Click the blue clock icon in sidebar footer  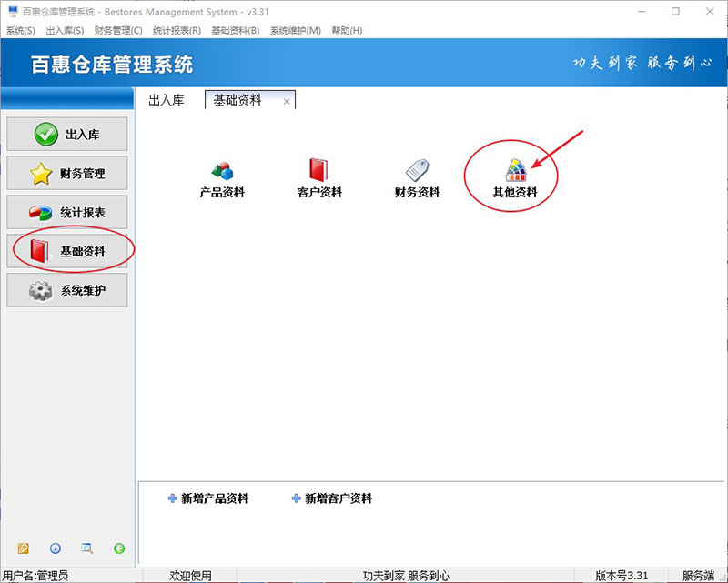pos(56,548)
